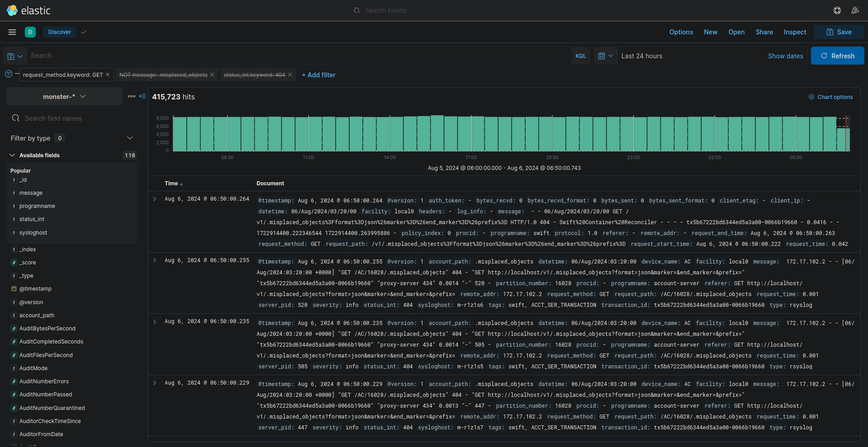
Task: Collapse the field sidebar
Action: [x=142, y=96]
